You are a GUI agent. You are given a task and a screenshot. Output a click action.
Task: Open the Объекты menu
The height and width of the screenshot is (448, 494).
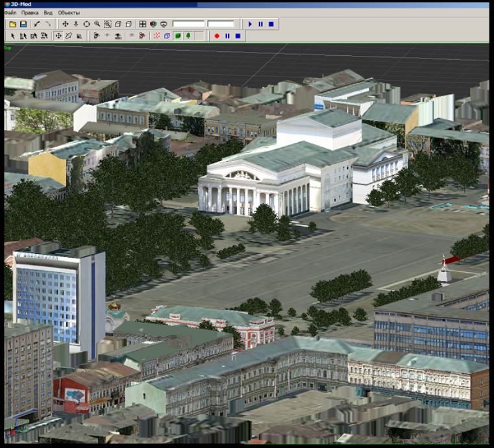[69, 12]
